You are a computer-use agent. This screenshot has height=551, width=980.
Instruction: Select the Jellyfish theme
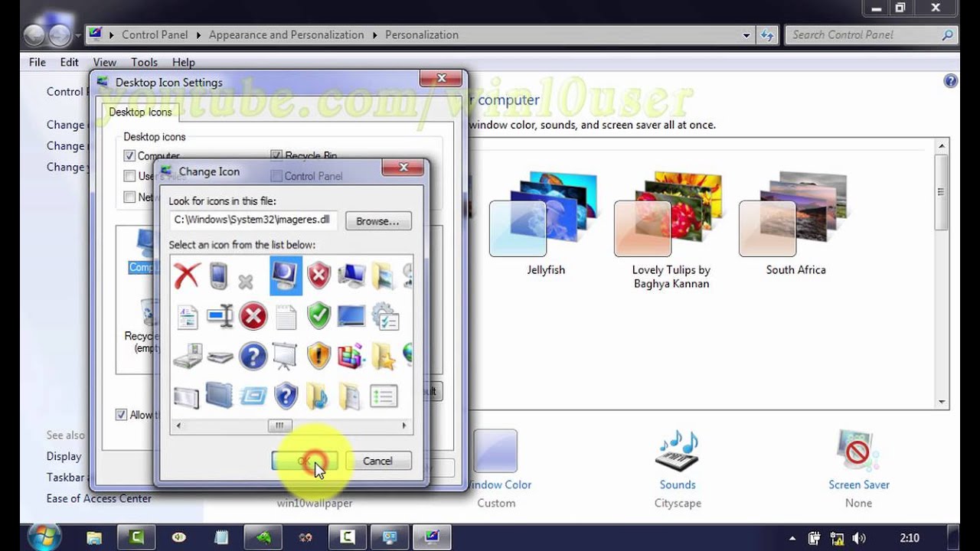click(545, 224)
